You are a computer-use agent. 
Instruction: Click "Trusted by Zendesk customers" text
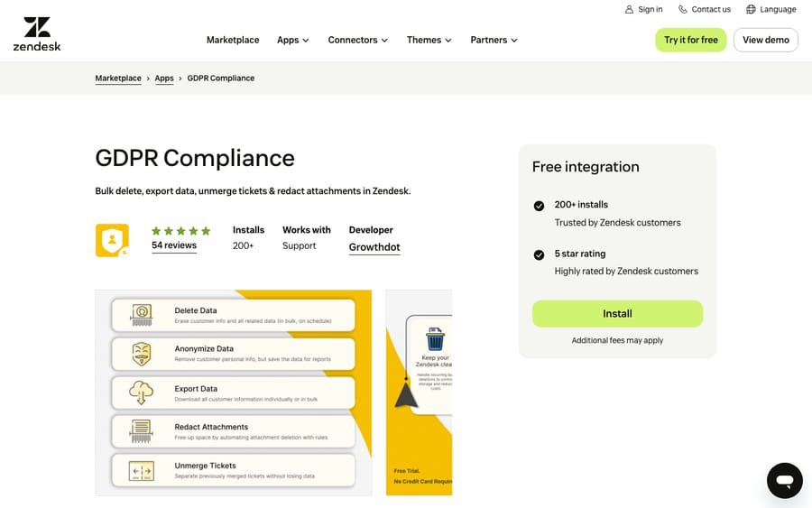coord(617,223)
